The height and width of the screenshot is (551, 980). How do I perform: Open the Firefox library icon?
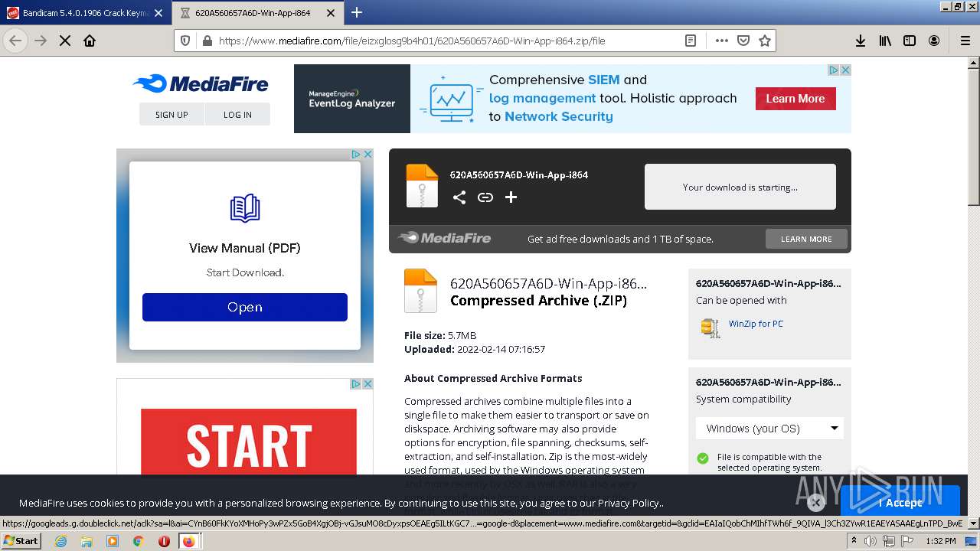click(885, 41)
